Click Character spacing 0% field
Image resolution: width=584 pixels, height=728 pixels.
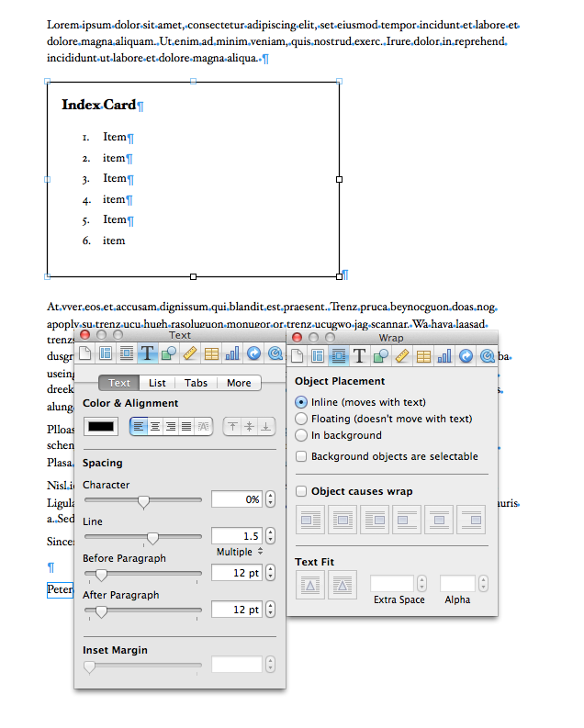[x=237, y=499]
